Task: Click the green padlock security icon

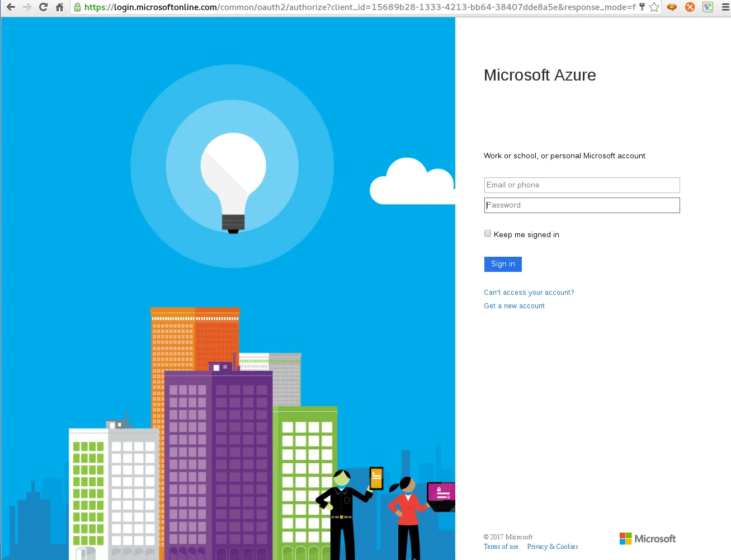Action: 77,7
